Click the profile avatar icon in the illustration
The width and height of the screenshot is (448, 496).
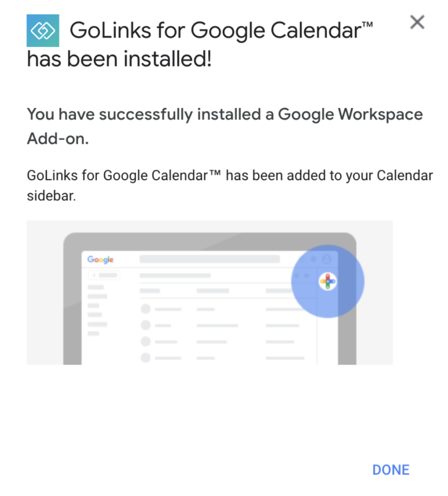pyautogui.click(x=326, y=259)
